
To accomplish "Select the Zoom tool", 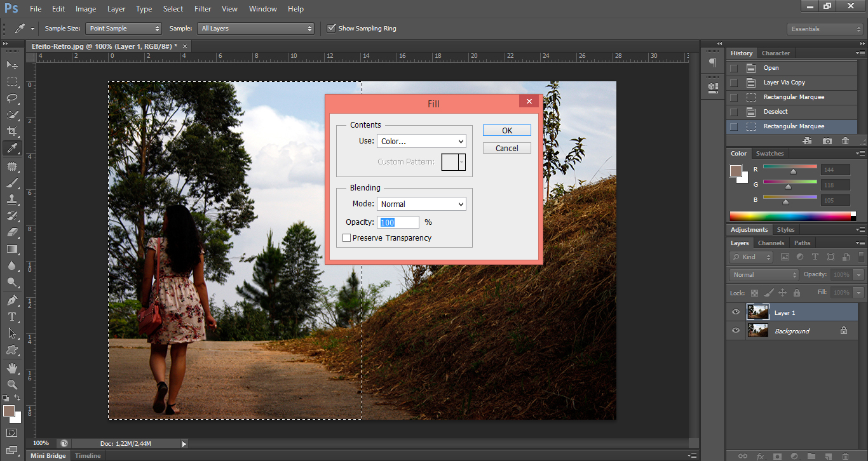I will coord(12,384).
